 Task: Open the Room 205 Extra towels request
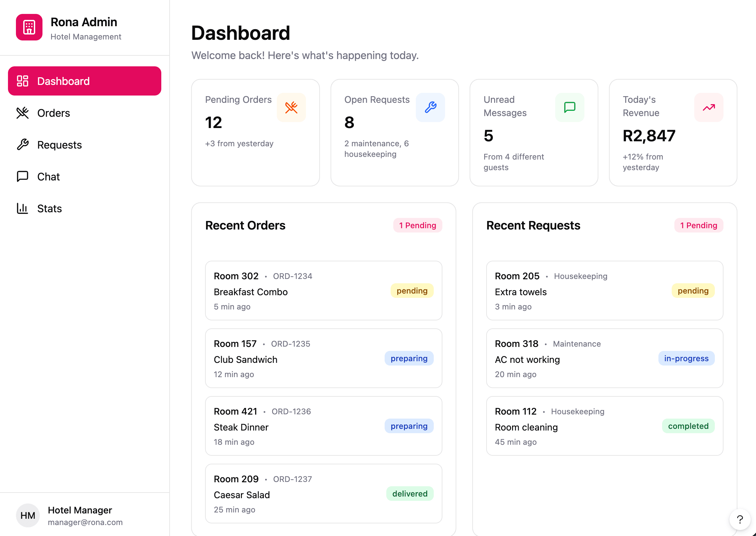coord(604,291)
